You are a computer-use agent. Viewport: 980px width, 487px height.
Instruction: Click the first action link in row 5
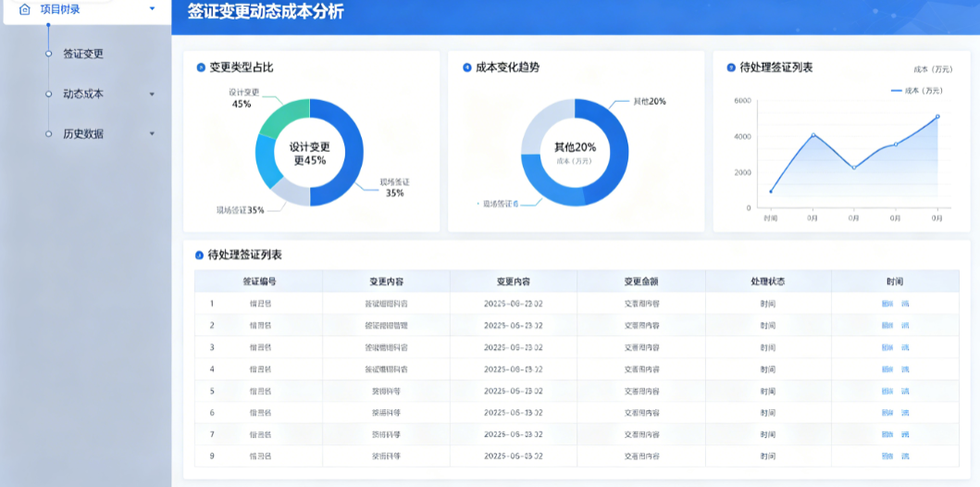[887, 392]
